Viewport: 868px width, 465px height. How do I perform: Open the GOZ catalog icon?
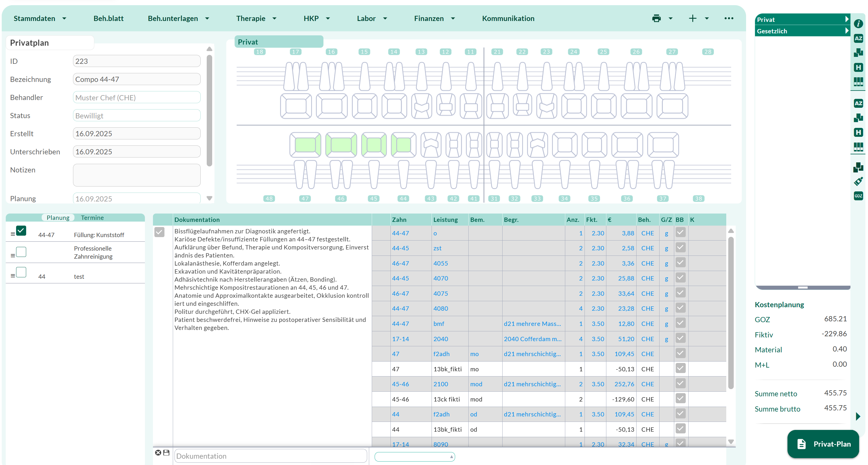tap(858, 196)
